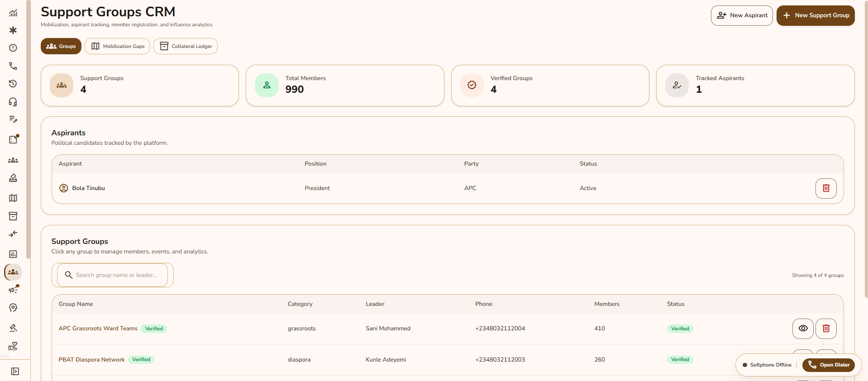Open the history clock sidebar icon
This screenshot has height=381, width=868.
(13, 84)
